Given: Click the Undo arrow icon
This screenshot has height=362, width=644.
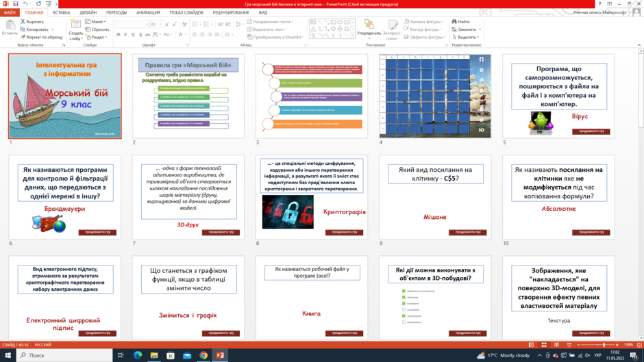Looking at the screenshot, I should pyautogui.click(x=25, y=3).
